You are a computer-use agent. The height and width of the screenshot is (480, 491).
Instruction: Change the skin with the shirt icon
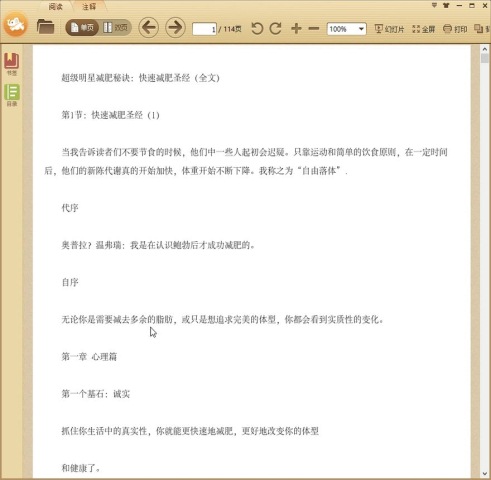[446, 5]
